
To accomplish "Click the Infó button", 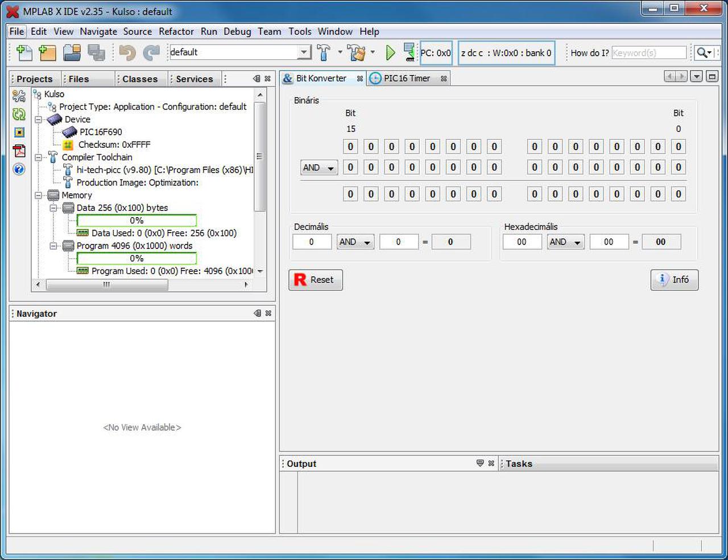I will point(675,280).
